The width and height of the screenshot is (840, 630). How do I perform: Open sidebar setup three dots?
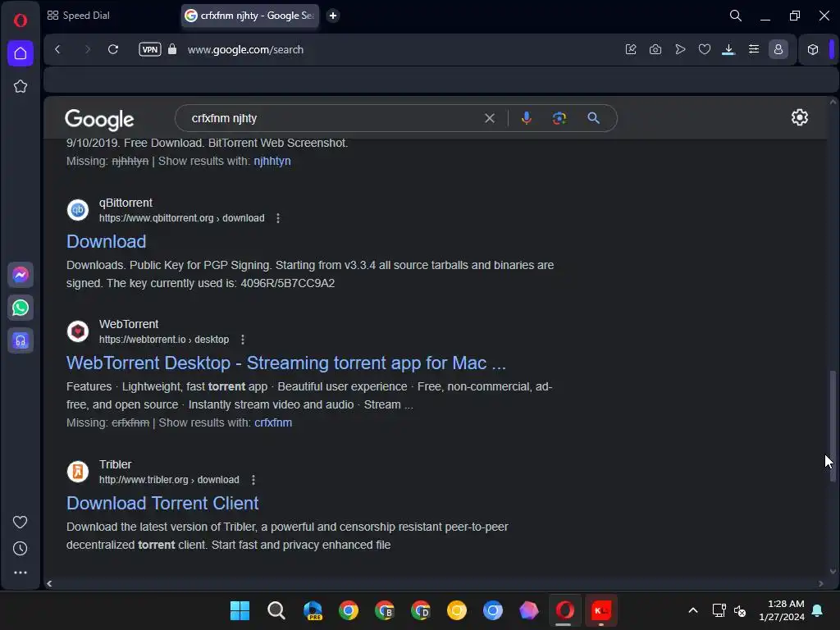[x=21, y=573]
